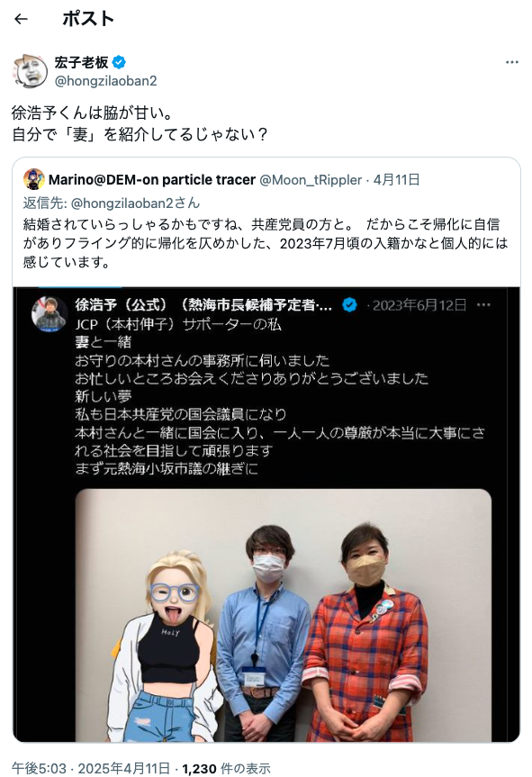
Task: Open the quoted post body text
Action: (x=266, y=243)
